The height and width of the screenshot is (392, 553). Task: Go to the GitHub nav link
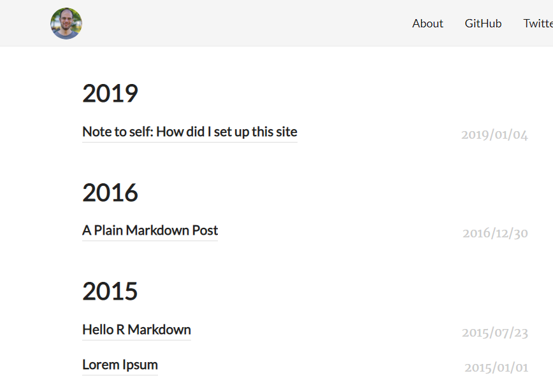(x=483, y=24)
